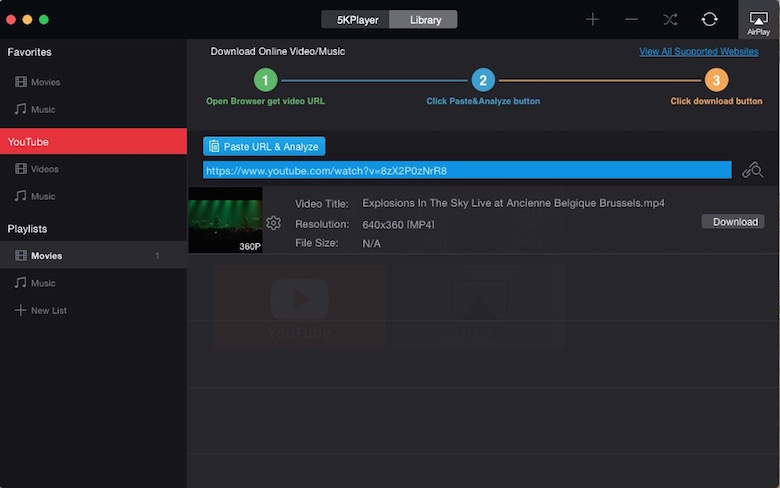The image size is (780, 488).
Task: Click into the YouTube URL input field
Action: pos(467,170)
